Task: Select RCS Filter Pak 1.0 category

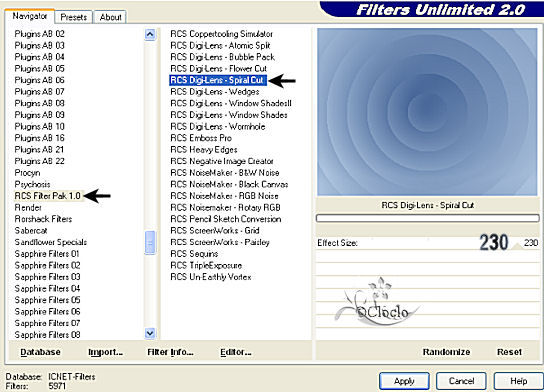Action: coord(48,196)
